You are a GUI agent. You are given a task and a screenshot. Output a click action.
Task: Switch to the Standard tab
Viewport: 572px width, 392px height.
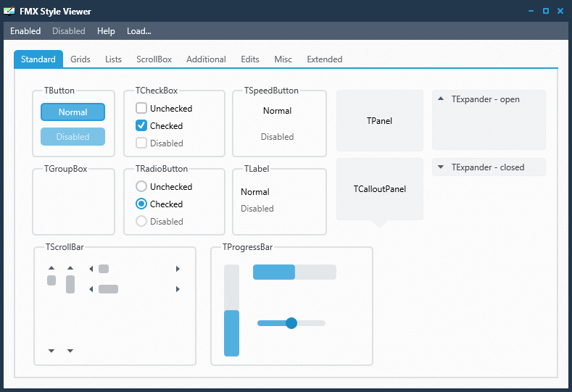38,59
